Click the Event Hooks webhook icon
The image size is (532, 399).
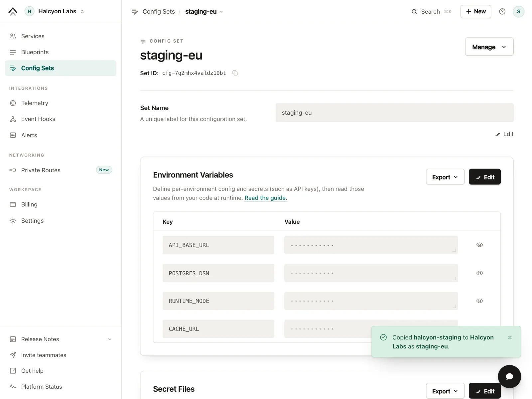(13, 119)
